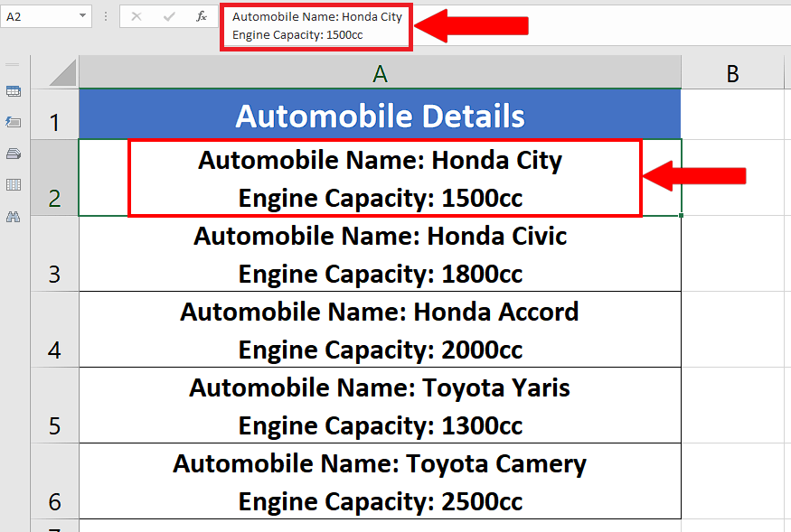Select column header A

pos(380,70)
